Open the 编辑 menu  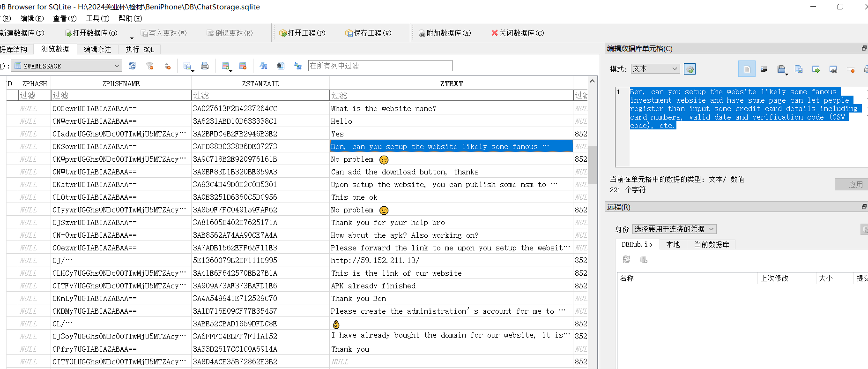[x=32, y=18]
